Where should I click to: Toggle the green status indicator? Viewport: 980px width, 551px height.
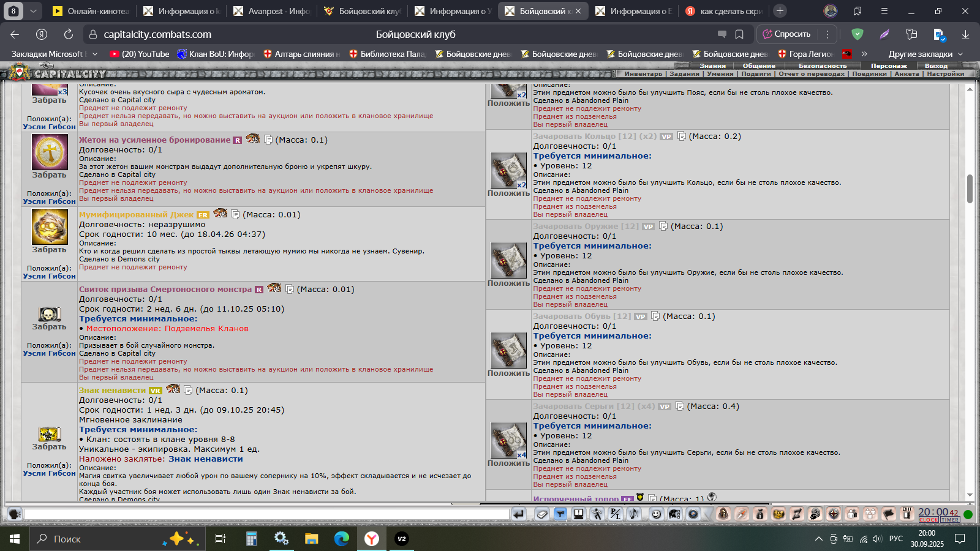(968, 514)
